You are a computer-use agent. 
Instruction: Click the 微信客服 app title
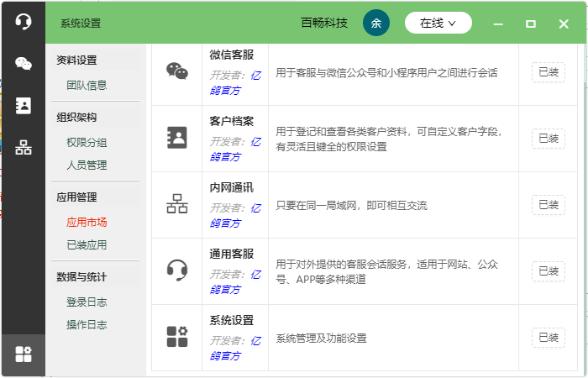coord(231,55)
